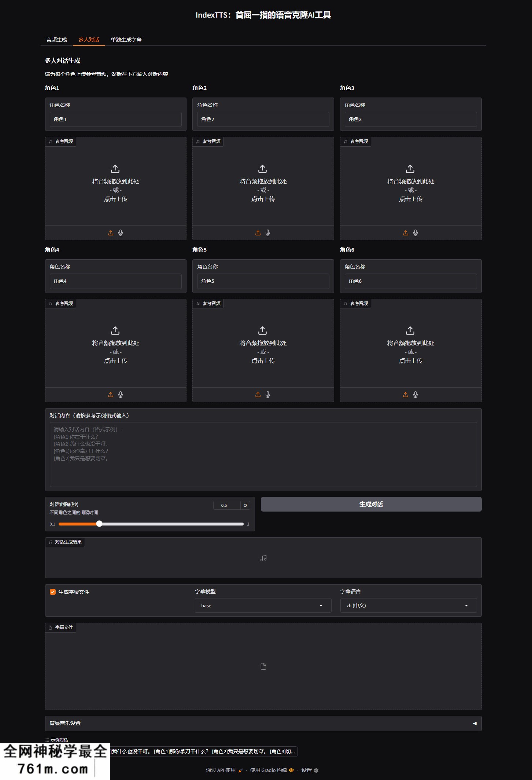The height and width of the screenshot is (780, 532).
Task: Click the large upload arrow in 角色6 drop zone
Action: tap(410, 330)
